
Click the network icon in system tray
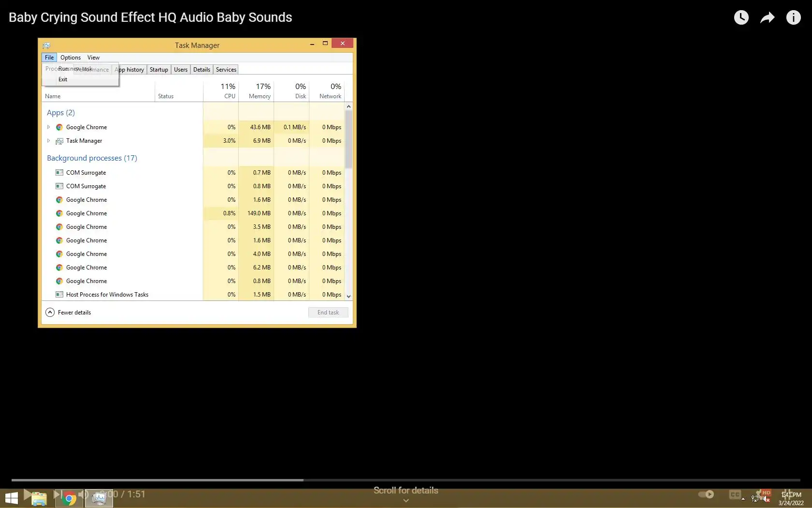(x=755, y=499)
